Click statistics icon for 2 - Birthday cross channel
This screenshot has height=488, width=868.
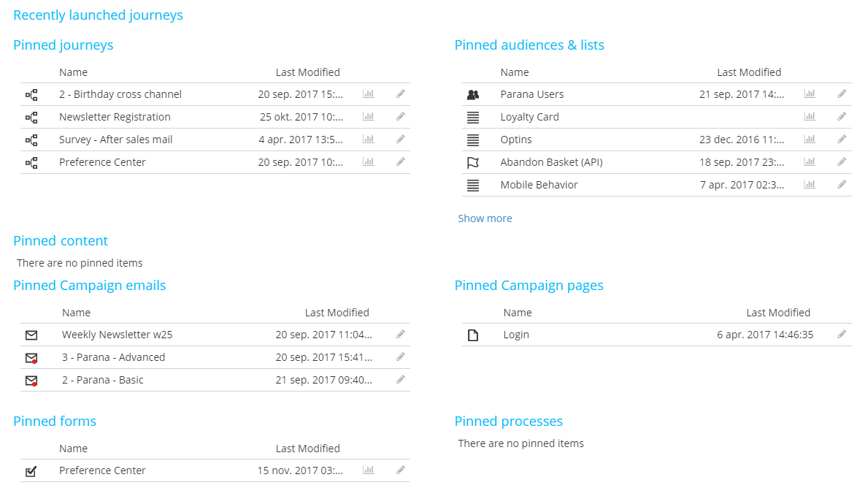click(x=368, y=94)
